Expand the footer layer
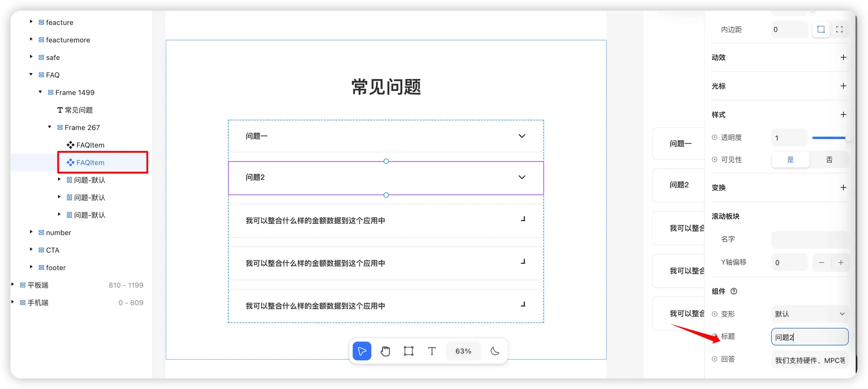Screen dimensions: 868x389 31,267
